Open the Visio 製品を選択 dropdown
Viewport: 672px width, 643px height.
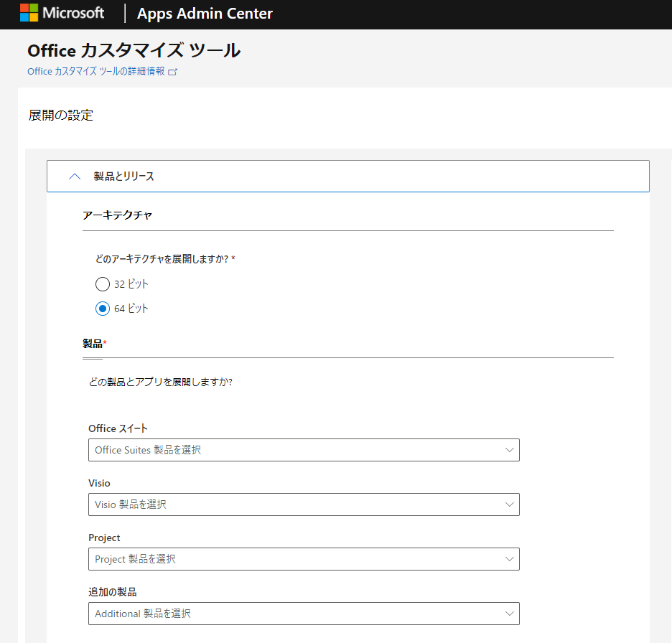pos(302,504)
